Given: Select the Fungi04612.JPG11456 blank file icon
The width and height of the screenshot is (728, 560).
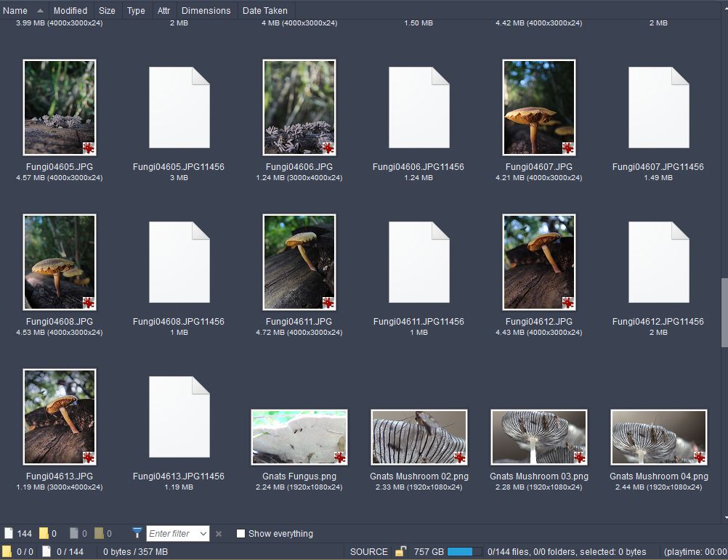Looking at the screenshot, I should [658, 262].
